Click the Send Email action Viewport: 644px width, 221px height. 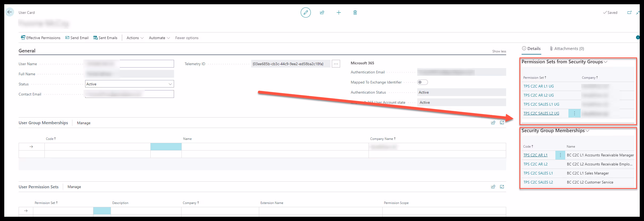(x=77, y=38)
